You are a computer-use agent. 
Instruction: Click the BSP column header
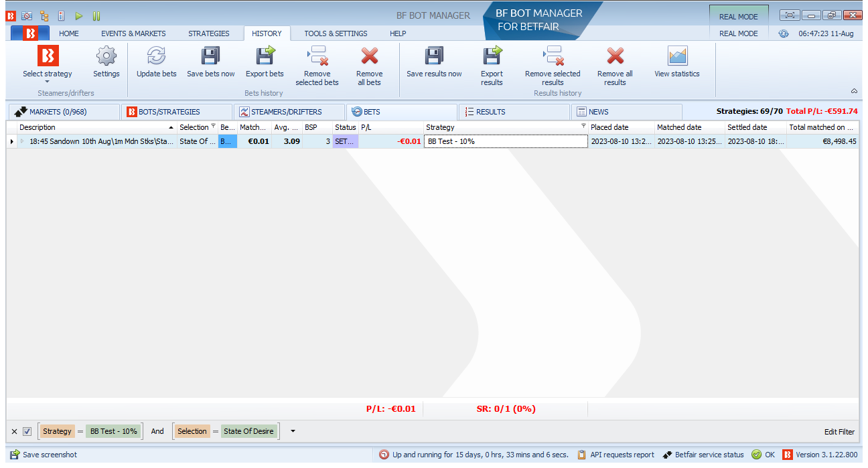(317, 127)
